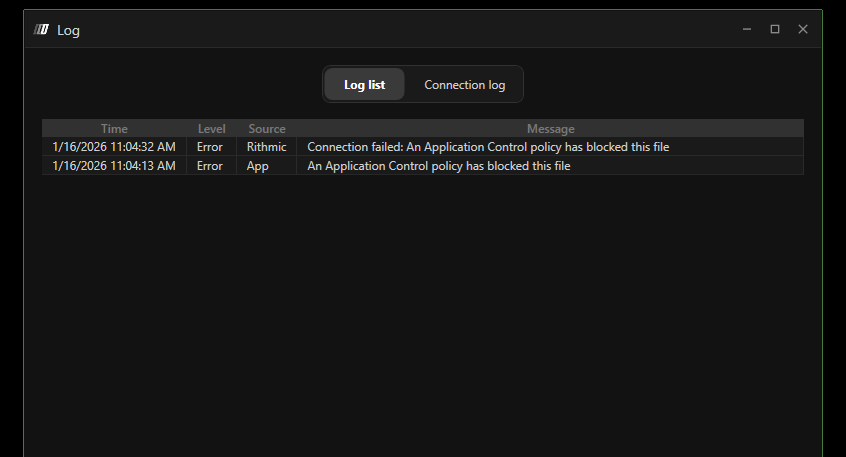Click the Connection failed message text

[488, 147]
